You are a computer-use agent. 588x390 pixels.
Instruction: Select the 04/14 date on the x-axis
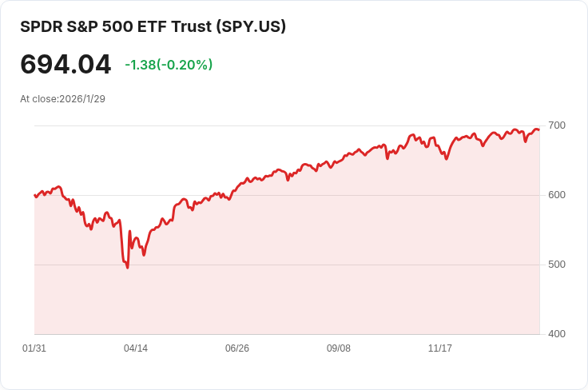[x=136, y=348]
